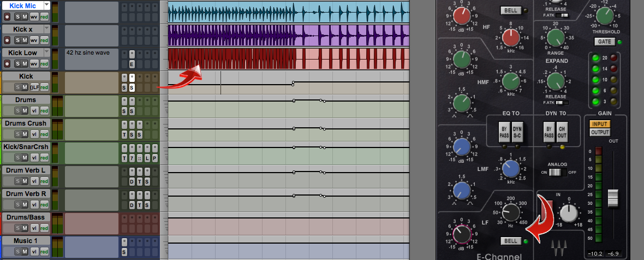The height and width of the screenshot is (260, 644).
Task: Open the Kick x track dropdown arrow
Action: coord(46,28)
